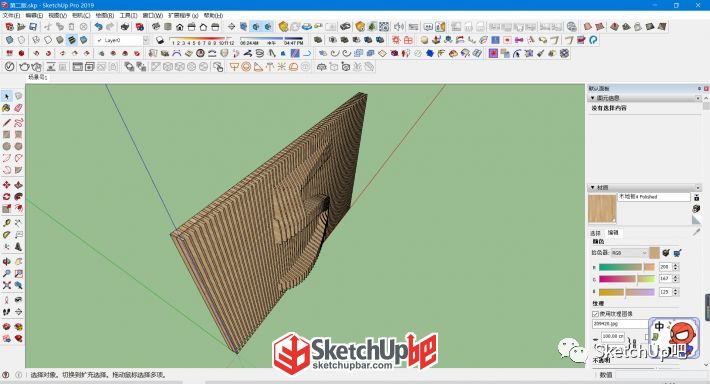Open the Layer0 layer dropdown

point(146,40)
